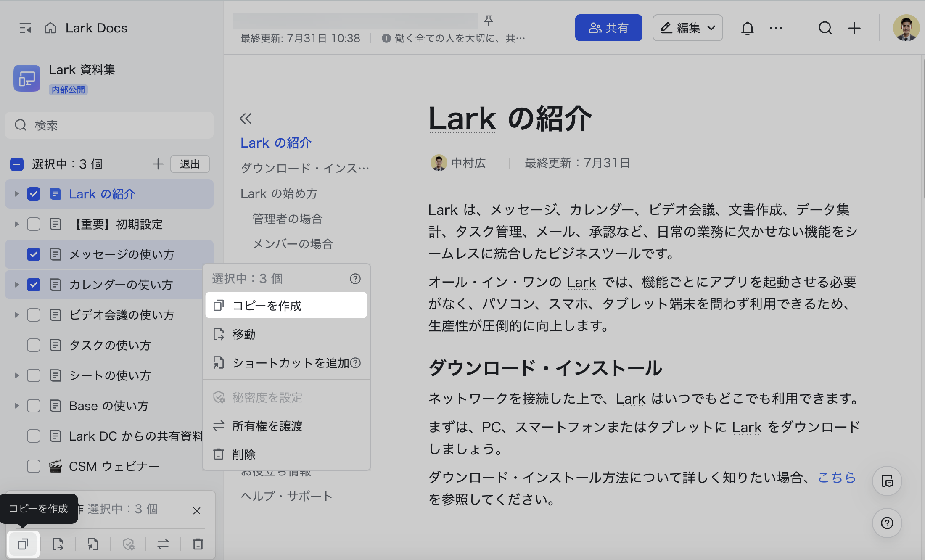The height and width of the screenshot is (560, 925).
Task: Click the 検索 search input field
Action: tap(109, 125)
